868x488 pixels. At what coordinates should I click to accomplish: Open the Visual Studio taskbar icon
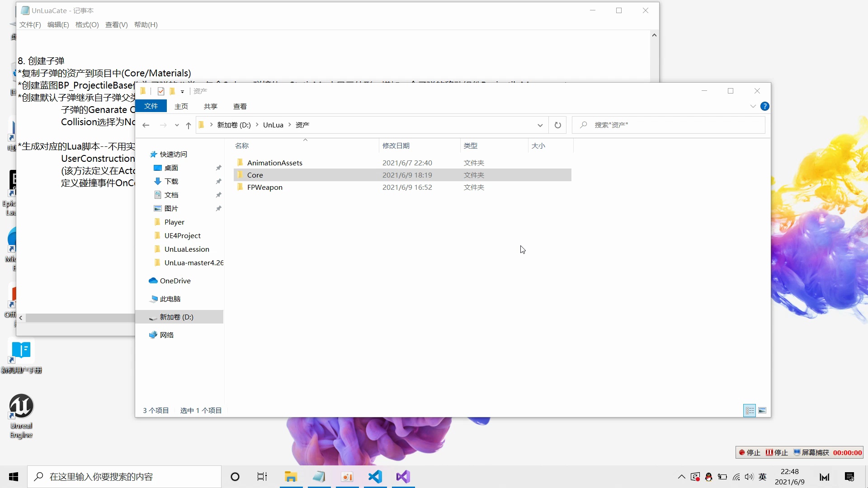pyautogui.click(x=402, y=477)
